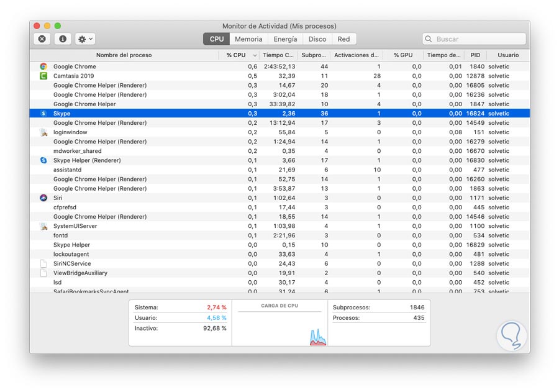Image resolution: width=559 pixels, height=392 pixels.
Task: Click the SystemUIServer process icon
Action: [43, 226]
